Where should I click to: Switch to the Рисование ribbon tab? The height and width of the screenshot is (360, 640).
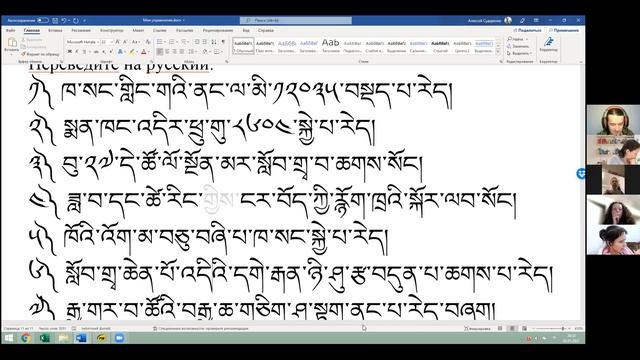81,31
